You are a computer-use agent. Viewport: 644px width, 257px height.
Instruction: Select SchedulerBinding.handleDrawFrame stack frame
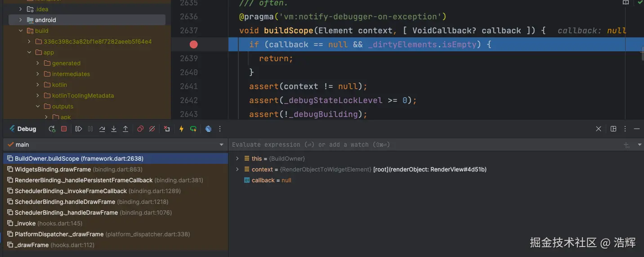pos(116,202)
